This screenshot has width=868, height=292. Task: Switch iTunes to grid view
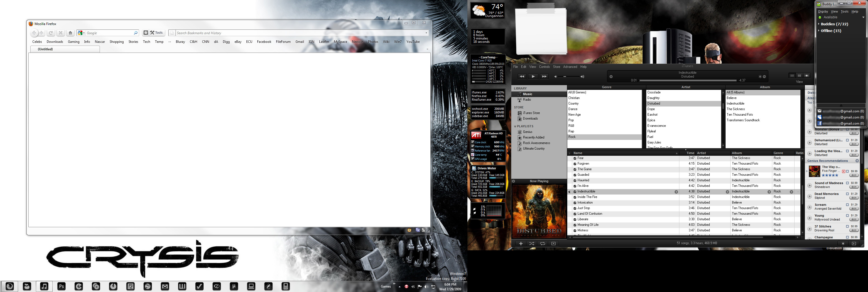click(x=799, y=76)
